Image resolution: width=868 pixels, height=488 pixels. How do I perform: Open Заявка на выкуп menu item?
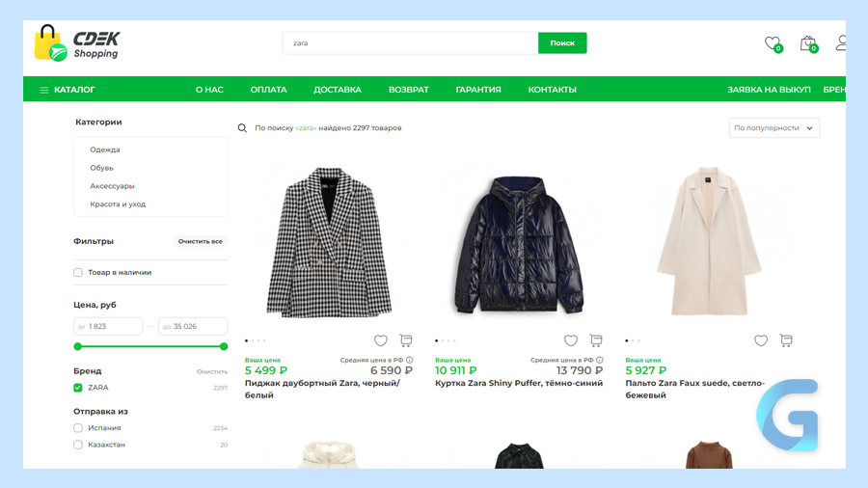click(769, 90)
